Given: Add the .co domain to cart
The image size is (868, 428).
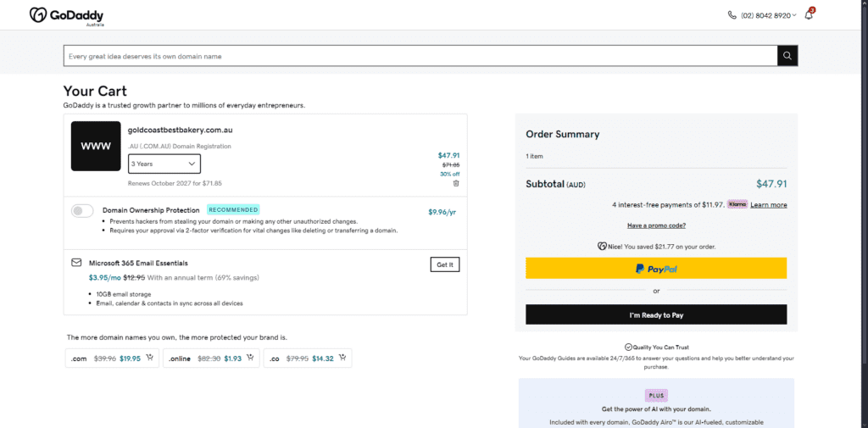Looking at the screenshot, I should click(342, 358).
